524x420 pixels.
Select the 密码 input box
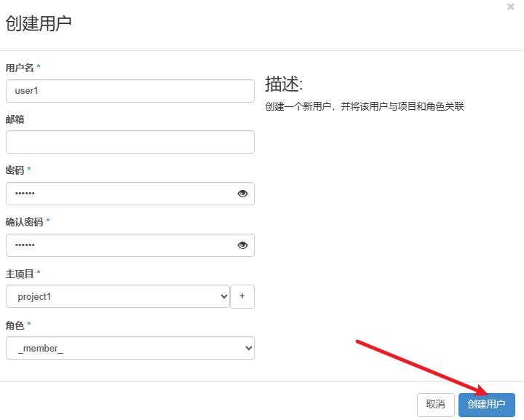pyautogui.click(x=120, y=194)
